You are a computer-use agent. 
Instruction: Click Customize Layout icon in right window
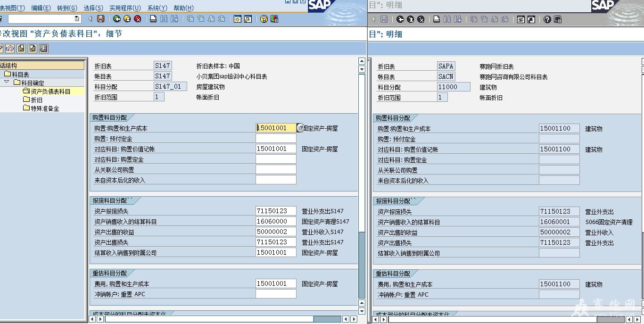557,19
